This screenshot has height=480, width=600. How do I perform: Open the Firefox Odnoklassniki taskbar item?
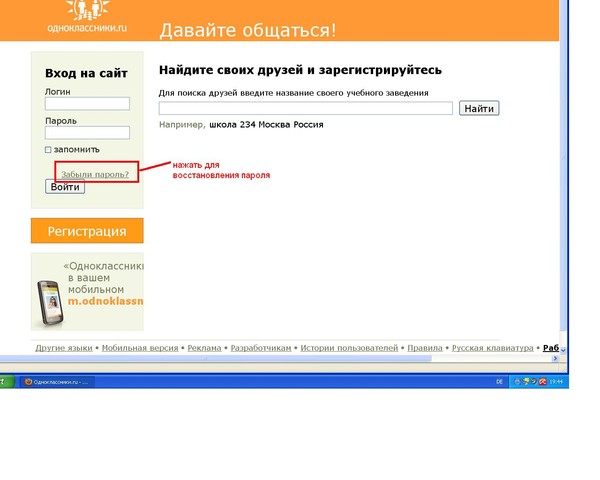[x=57, y=382]
